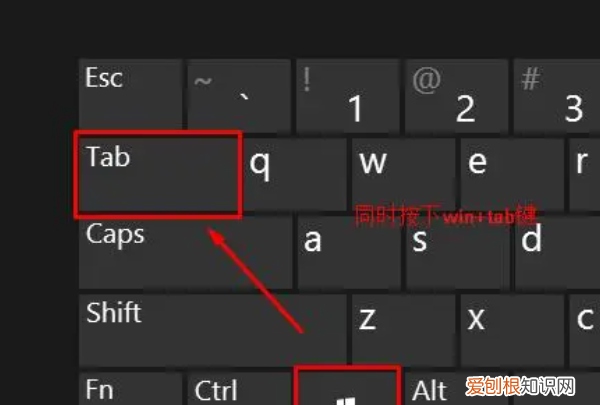Tap the letter s key
Image resolution: width=600 pixels, height=405 pixels.
click(x=458, y=253)
